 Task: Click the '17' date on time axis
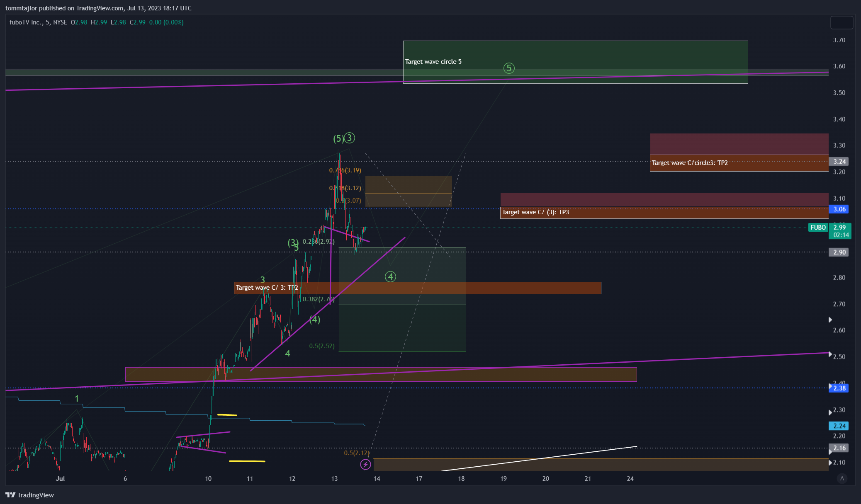(x=419, y=479)
